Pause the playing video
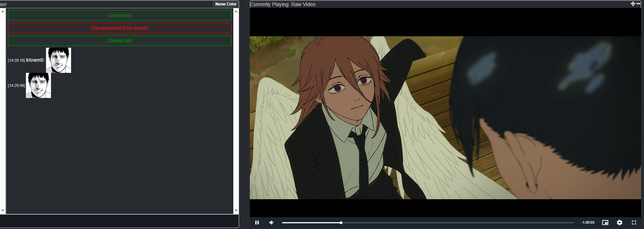Viewport: 644px width, 229px height. point(257,223)
